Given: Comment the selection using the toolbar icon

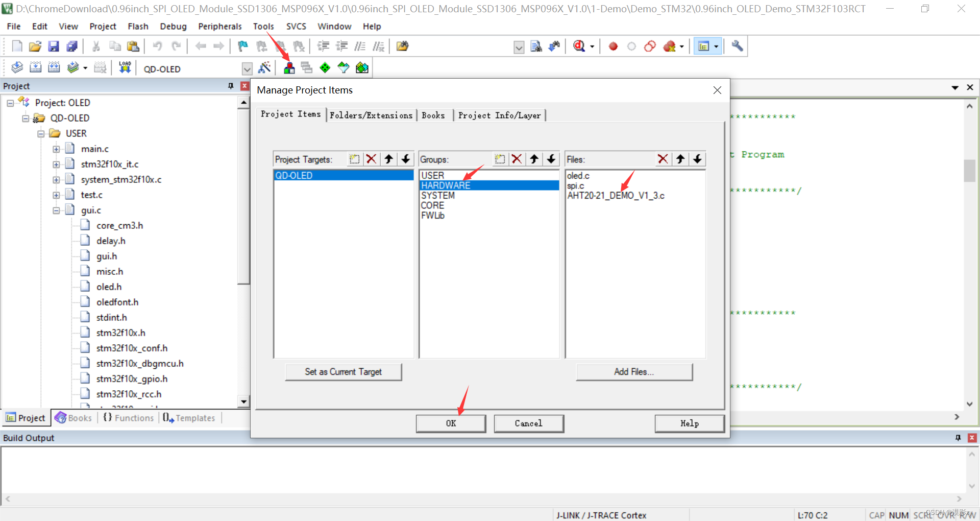Looking at the screenshot, I should pos(360,46).
